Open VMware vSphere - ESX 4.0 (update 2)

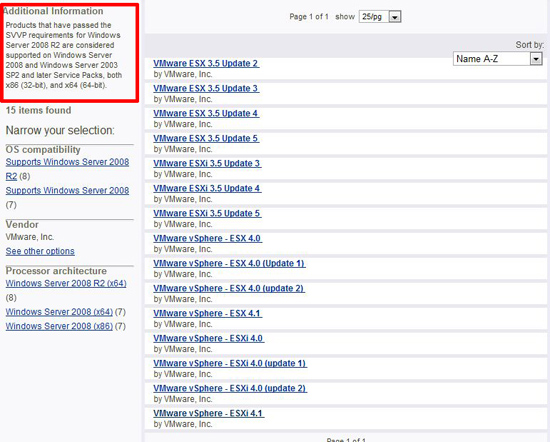[229, 288]
